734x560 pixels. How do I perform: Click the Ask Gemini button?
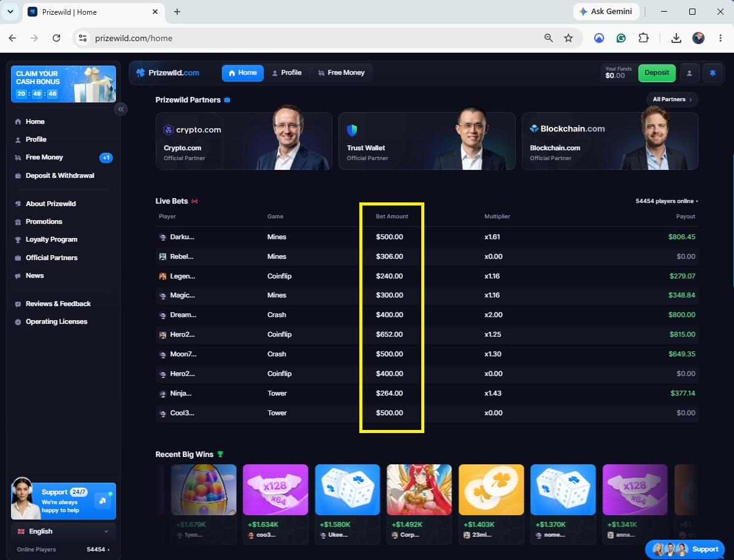[606, 12]
